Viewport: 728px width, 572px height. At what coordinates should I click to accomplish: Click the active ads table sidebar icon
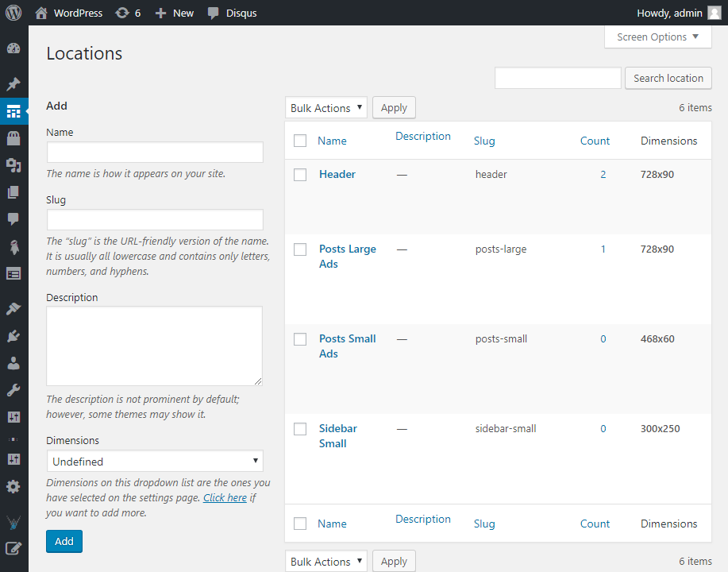[x=13, y=111]
